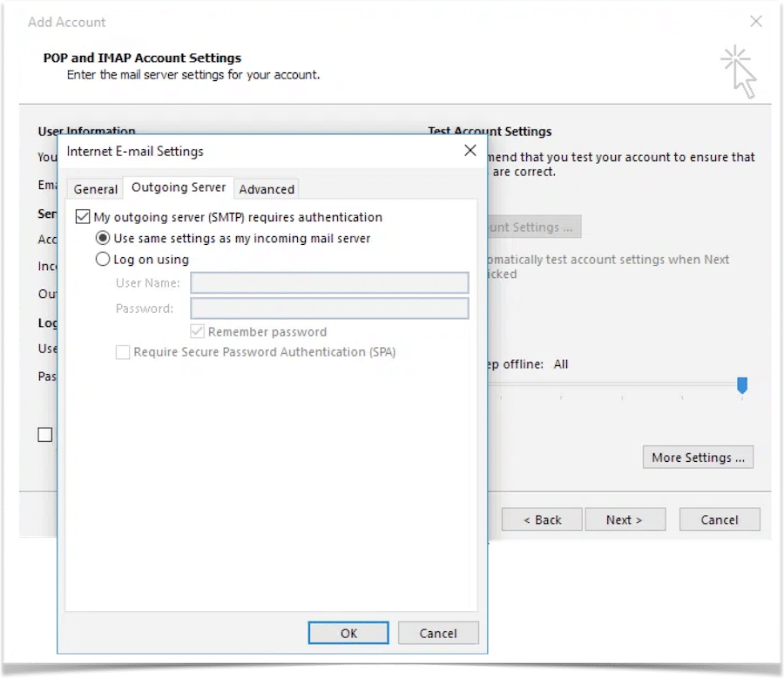The width and height of the screenshot is (784, 679).
Task: Click the Password input field
Action: [329, 309]
